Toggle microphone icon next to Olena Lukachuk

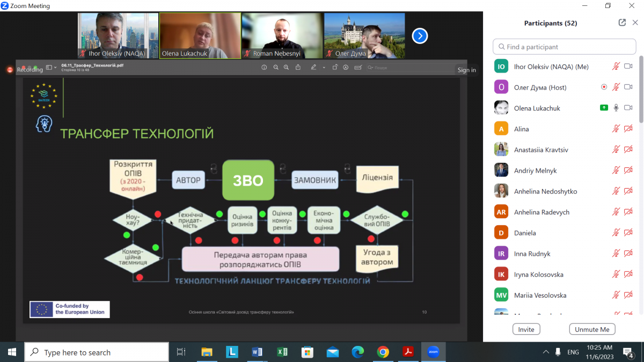(616, 108)
